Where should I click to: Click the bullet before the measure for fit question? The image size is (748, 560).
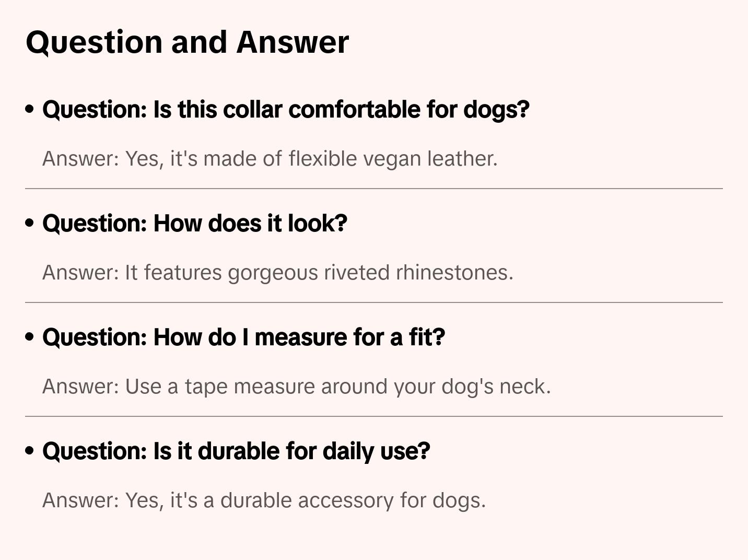point(30,337)
